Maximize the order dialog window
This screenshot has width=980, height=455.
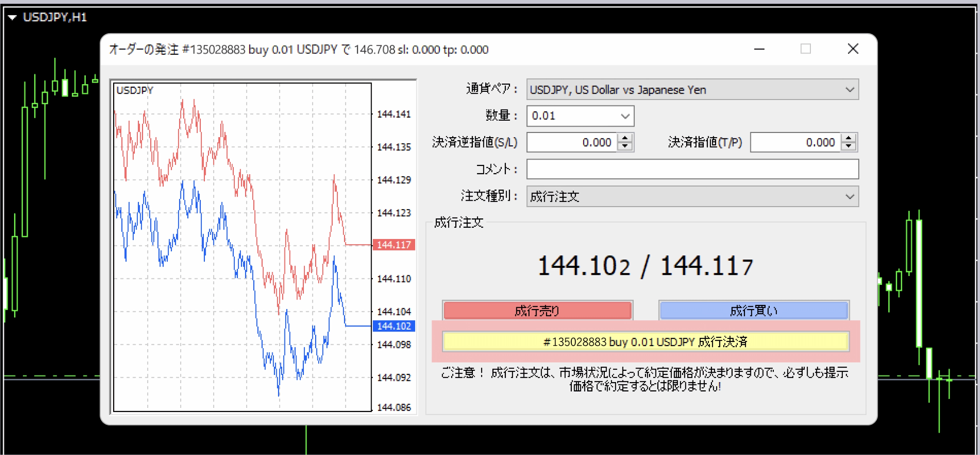point(805,49)
